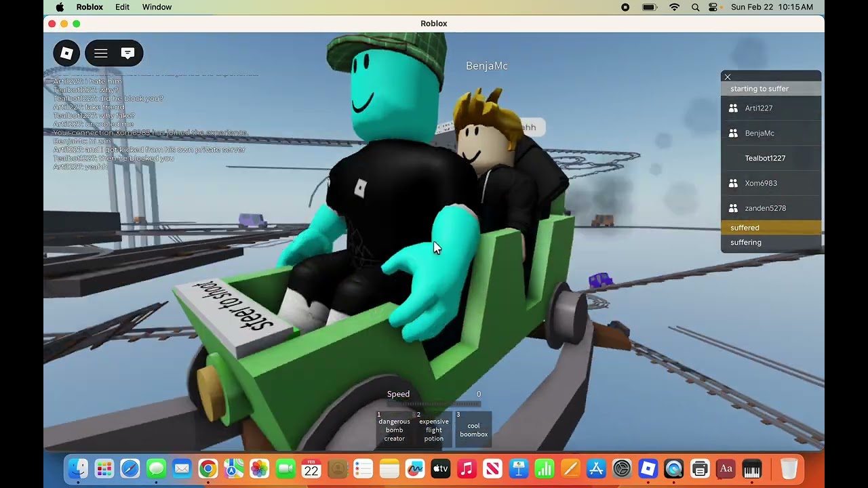The height and width of the screenshot is (488, 868).
Task: Open the printer icon in the Dock
Action: click(700, 468)
